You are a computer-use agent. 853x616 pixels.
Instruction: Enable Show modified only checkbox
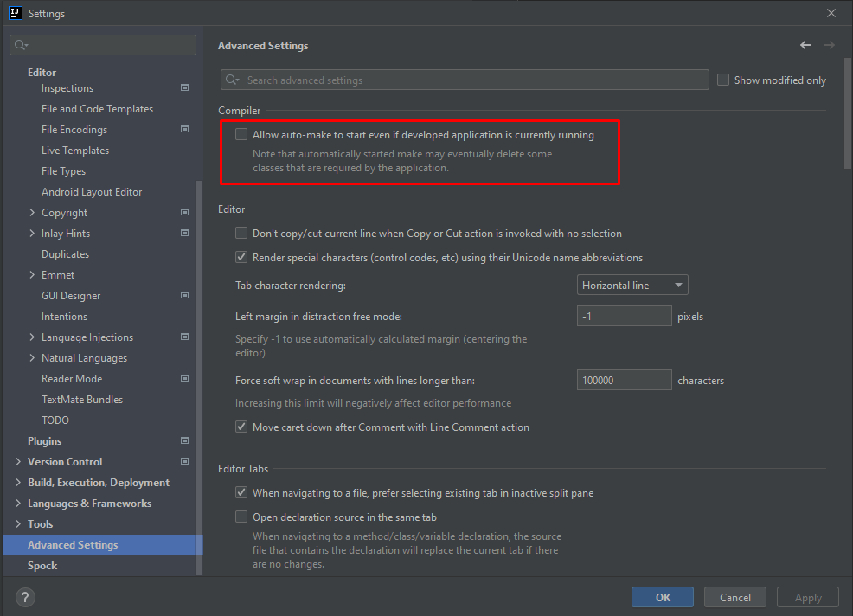point(724,80)
